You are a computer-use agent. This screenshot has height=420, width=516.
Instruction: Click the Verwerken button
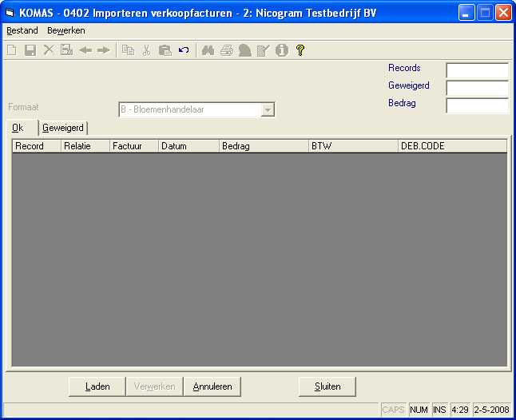(x=155, y=386)
